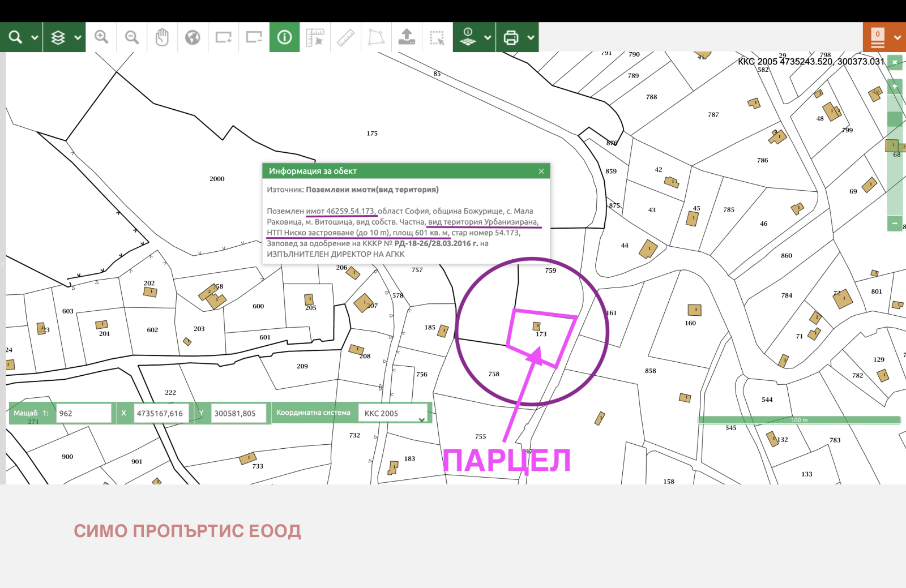
Task: Close the Информация за обект popup
Action: pos(541,171)
